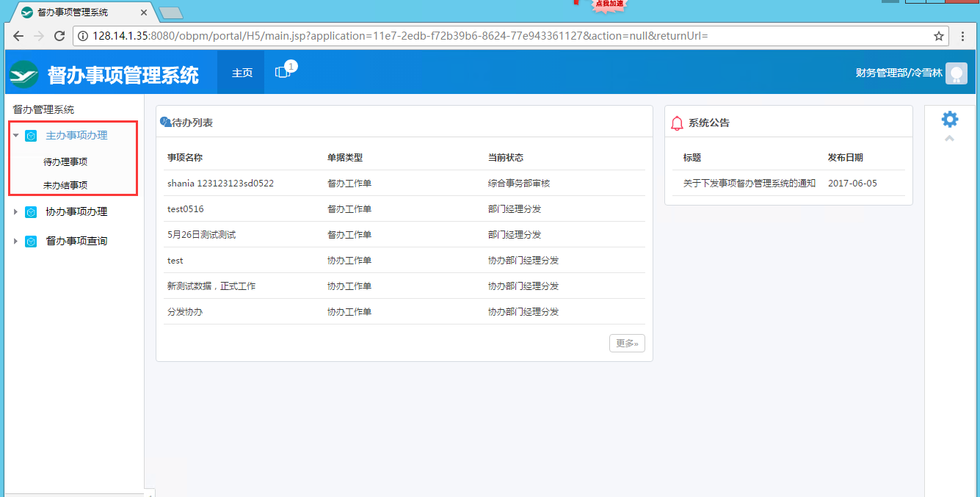
Task: Open the user avatar icon near 冷雪林
Action: tap(957, 73)
